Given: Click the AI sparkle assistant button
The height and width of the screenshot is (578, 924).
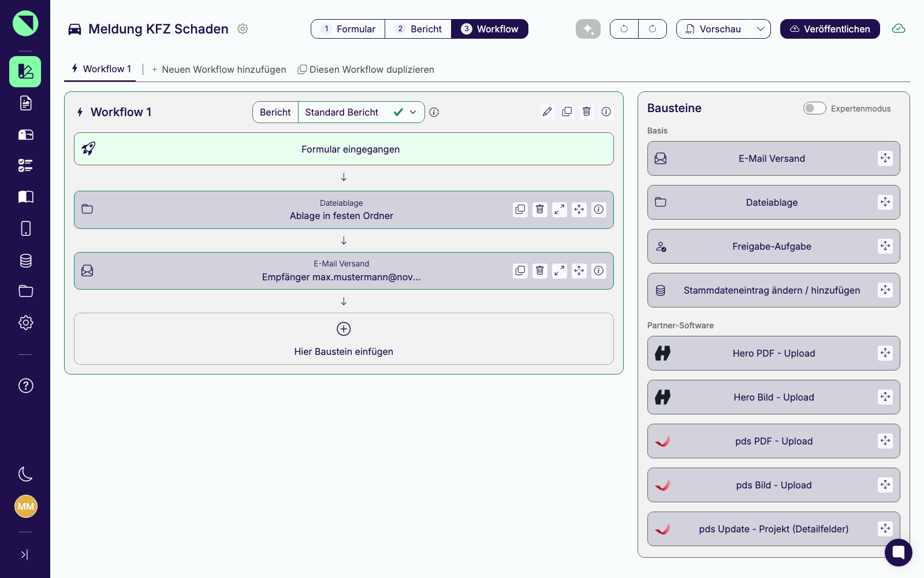Looking at the screenshot, I should (x=588, y=29).
